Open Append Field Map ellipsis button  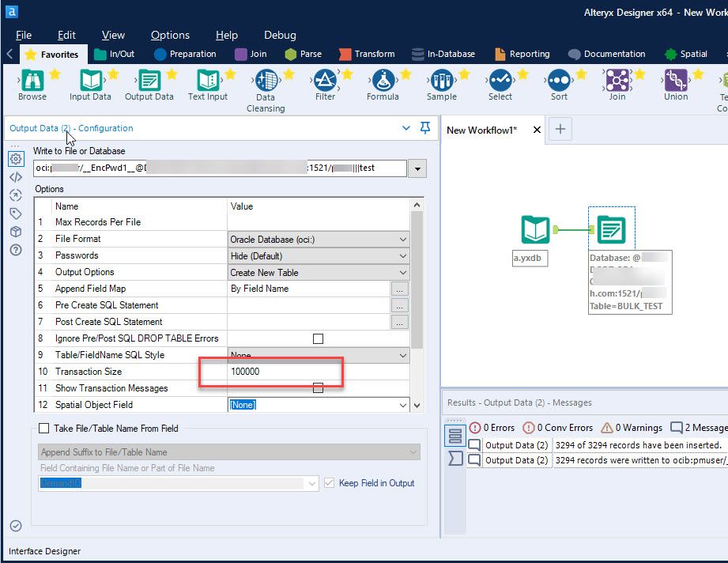tap(400, 289)
